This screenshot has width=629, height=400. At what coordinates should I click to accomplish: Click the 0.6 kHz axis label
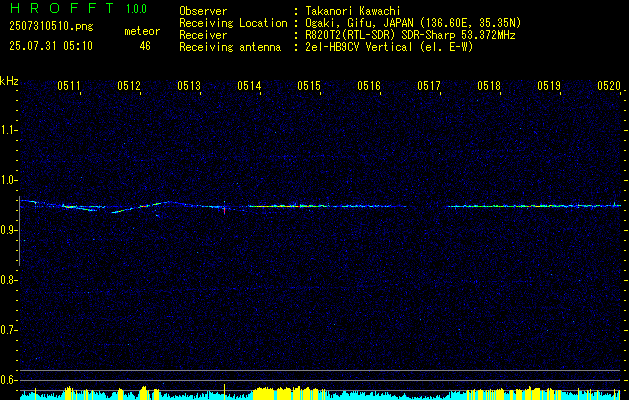click(8, 380)
